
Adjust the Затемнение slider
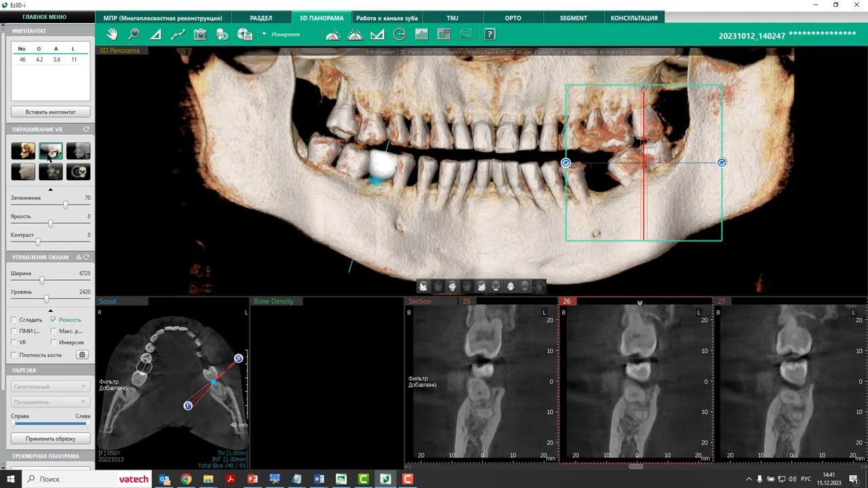click(65, 205)
